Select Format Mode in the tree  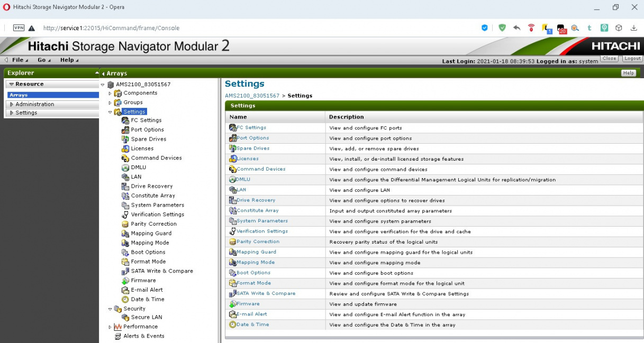[x=149, y=262]
